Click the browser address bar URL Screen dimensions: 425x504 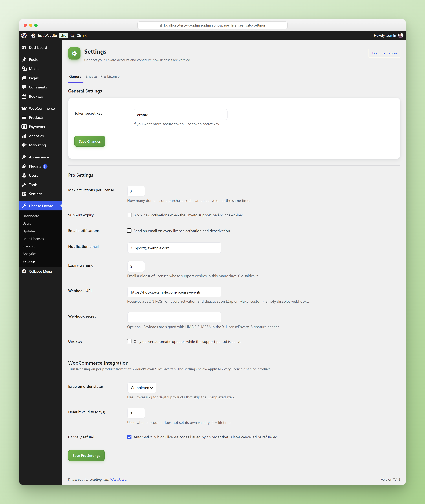pos(212,25)
